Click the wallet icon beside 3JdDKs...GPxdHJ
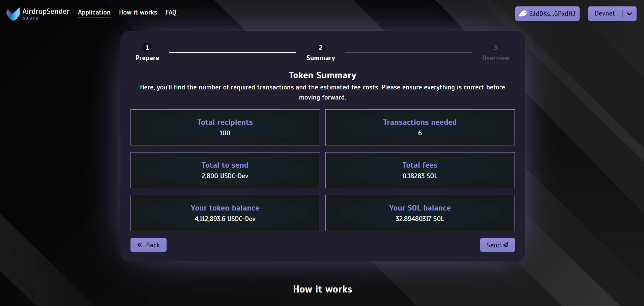Viewport: 644px width, 306px height. point(523,13)
